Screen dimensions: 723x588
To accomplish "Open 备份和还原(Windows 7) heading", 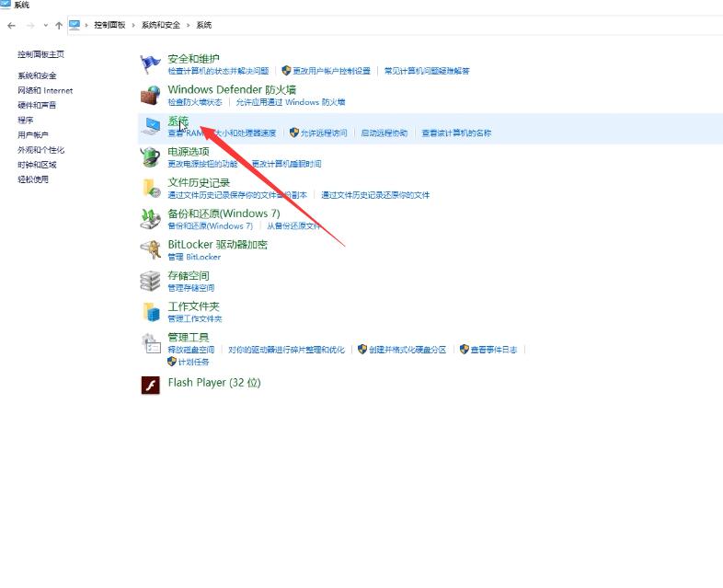I will [x=224, y=213].
